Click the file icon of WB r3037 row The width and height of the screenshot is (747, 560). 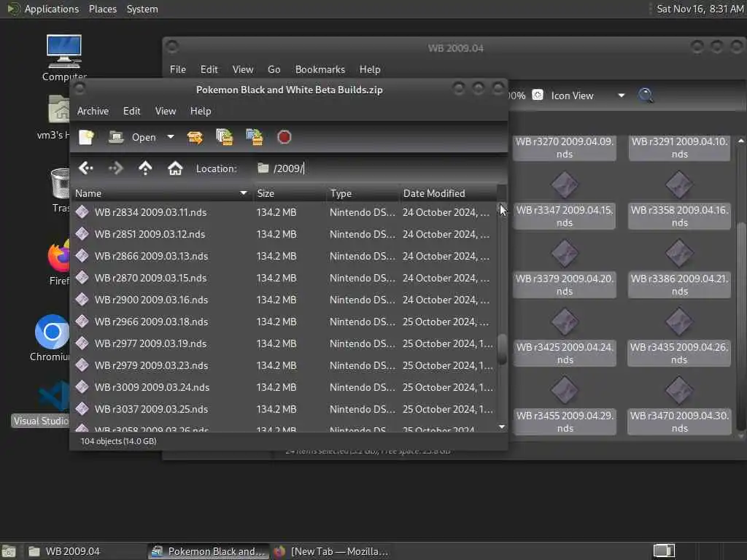(x=82, y=409)
